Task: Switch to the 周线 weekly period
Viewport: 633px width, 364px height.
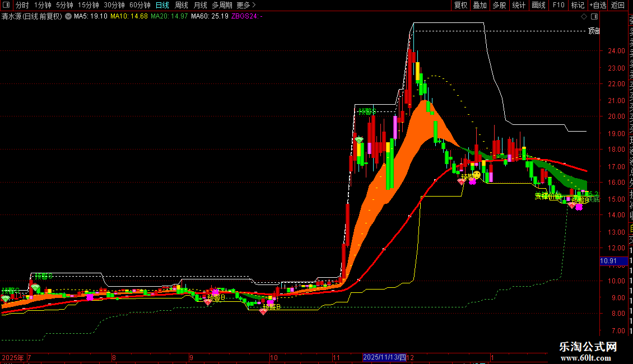Action: click(x=181, y=5)
